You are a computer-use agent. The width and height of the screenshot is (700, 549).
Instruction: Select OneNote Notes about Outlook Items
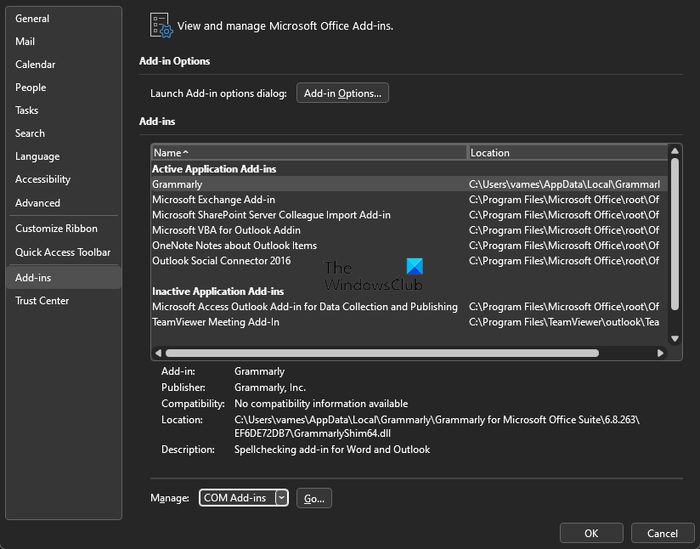[x=409, y=245]
